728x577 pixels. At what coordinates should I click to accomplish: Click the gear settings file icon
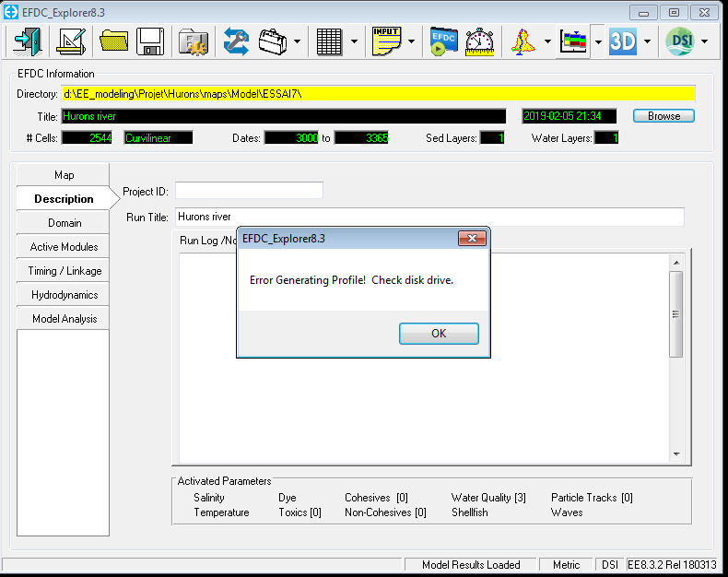[x=194, y=42]
